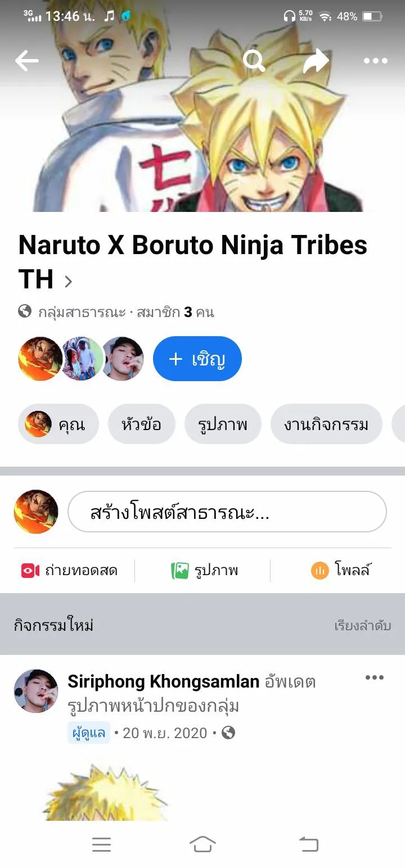The height and width of the screenshot is (868, 405).
Task: Open เรียงลำดับ sort options
Action: 363,625
